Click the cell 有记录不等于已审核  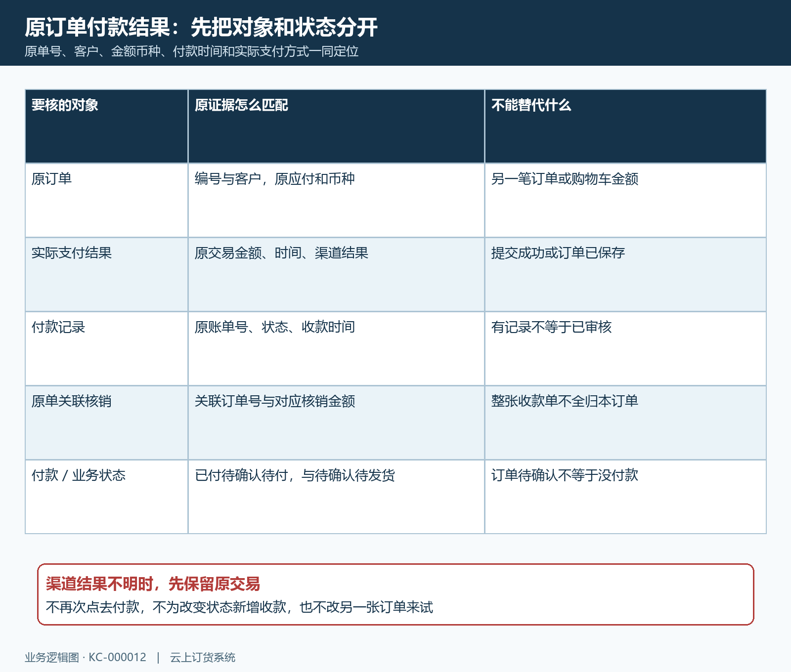(625, 348)
